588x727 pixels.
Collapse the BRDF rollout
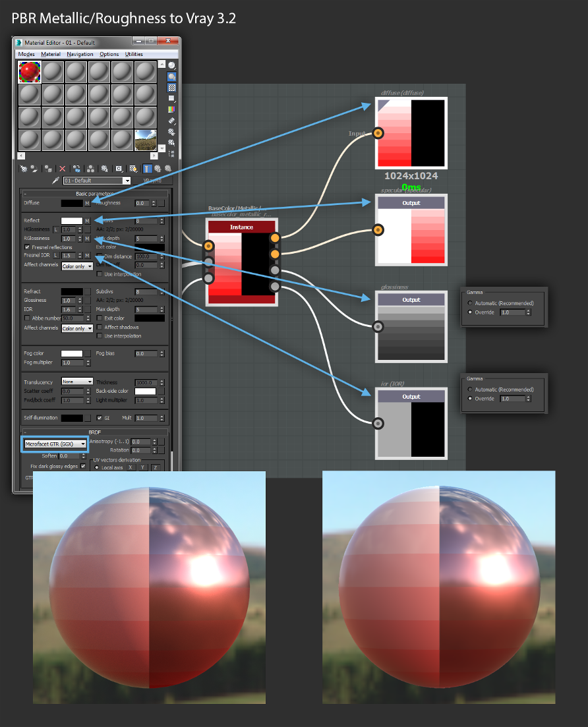coord(95,432)
